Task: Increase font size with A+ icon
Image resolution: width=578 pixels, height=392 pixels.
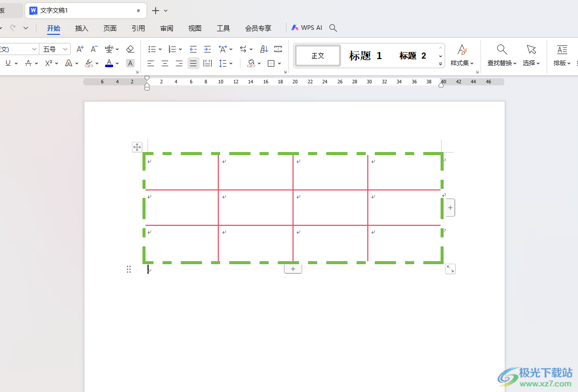Action: (80, 49)
